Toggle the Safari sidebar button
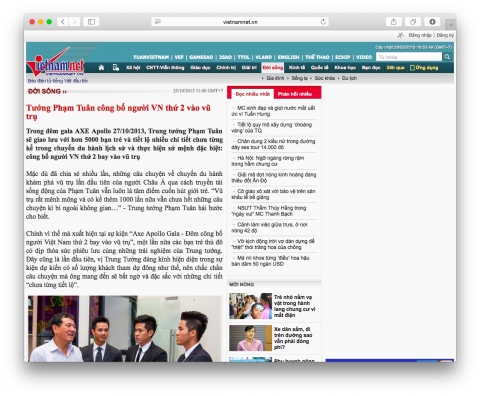480x396 pixels. 91,22
